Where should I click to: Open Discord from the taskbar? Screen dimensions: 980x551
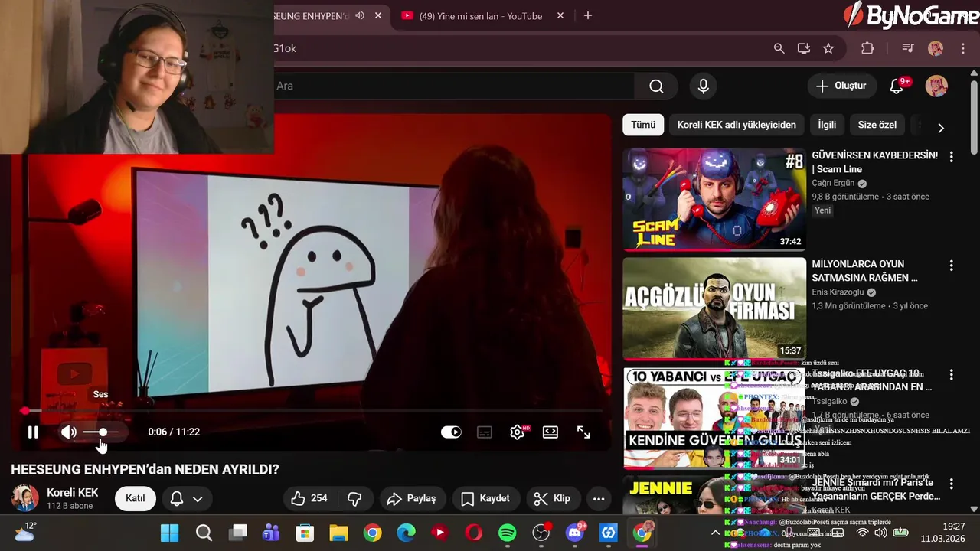click(x=575, y=533)
